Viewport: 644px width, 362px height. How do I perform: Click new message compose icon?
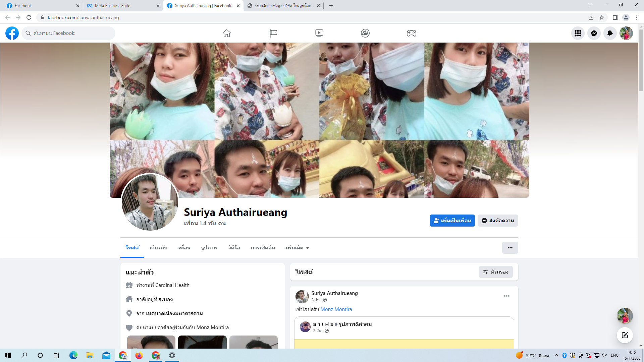point(625,335)
